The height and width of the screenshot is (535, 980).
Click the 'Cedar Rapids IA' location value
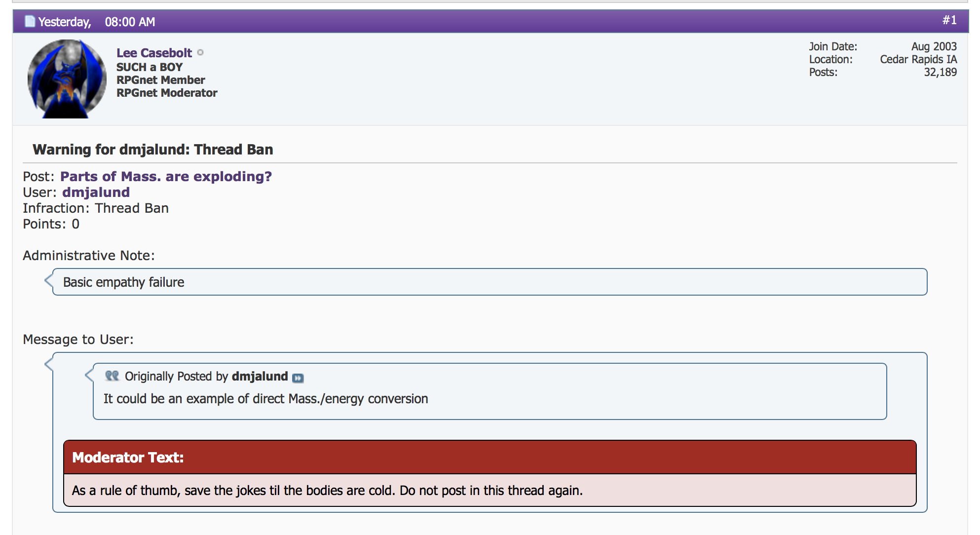(918, 59)
